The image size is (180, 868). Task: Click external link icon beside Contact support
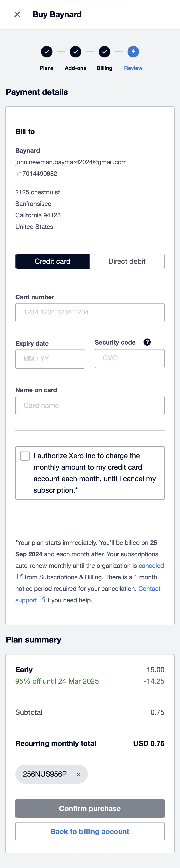point(42,599)
